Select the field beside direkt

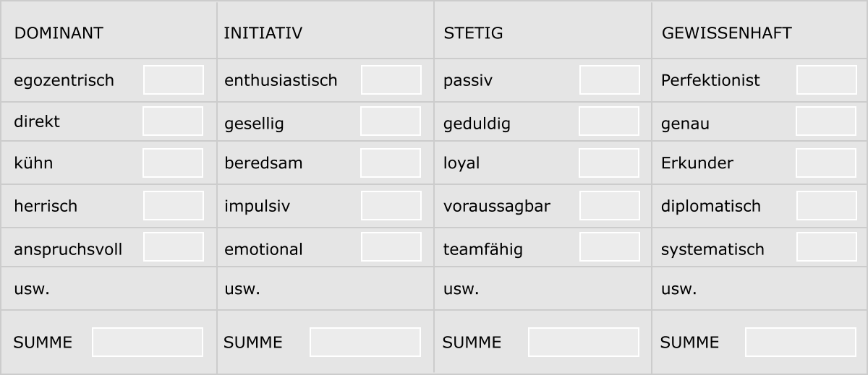pos(173,121)
